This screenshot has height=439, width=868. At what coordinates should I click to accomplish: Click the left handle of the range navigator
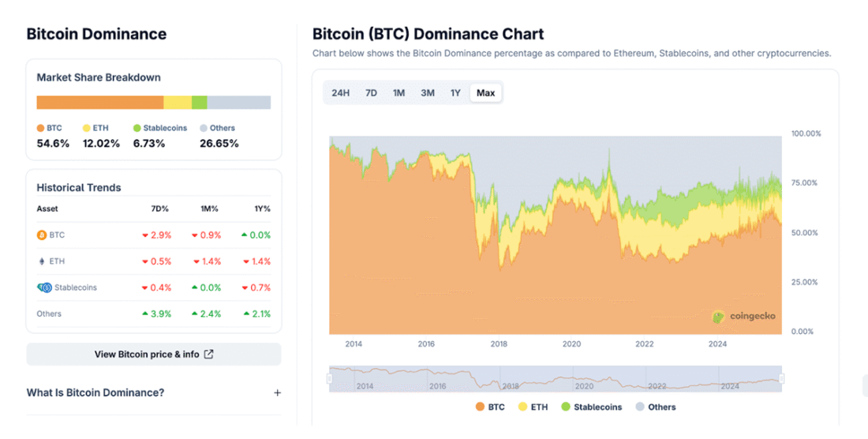pos(330,379)
